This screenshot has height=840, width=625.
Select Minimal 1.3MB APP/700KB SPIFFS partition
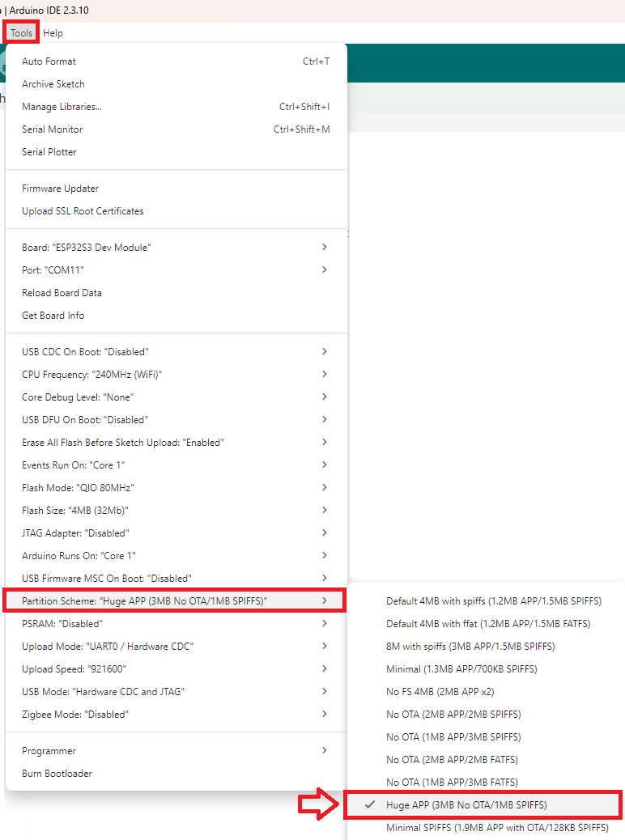[487, 669]
